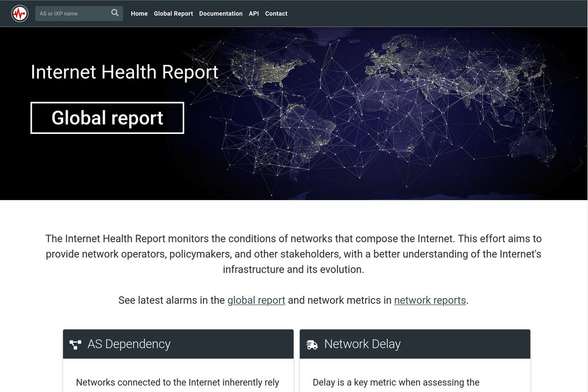The image size is (588, 392).
Task: Click the paragraph starting "The Internet Health Report monitors"
Action: 294,254
